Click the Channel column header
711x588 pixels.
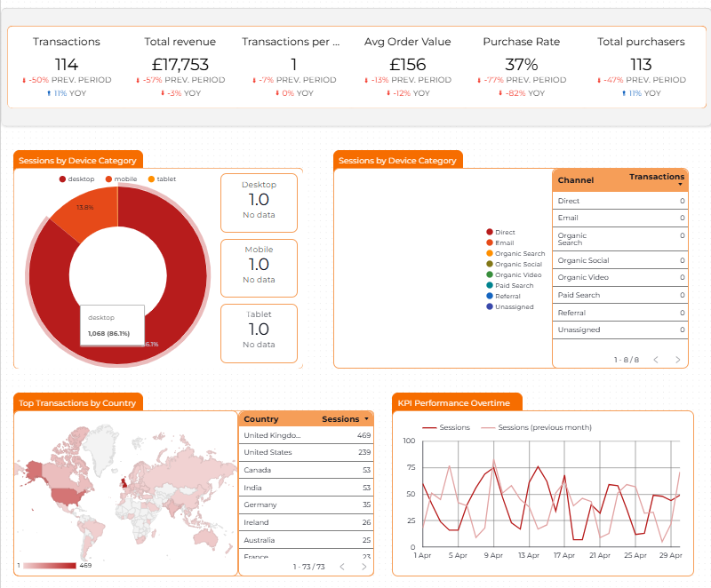coord(575,179)
